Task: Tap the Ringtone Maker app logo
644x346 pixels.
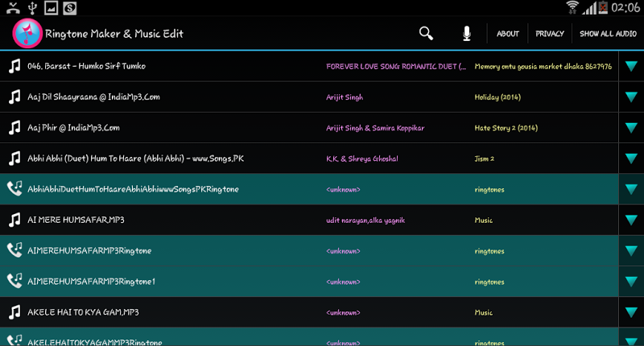Action: [x=27, y=33]
